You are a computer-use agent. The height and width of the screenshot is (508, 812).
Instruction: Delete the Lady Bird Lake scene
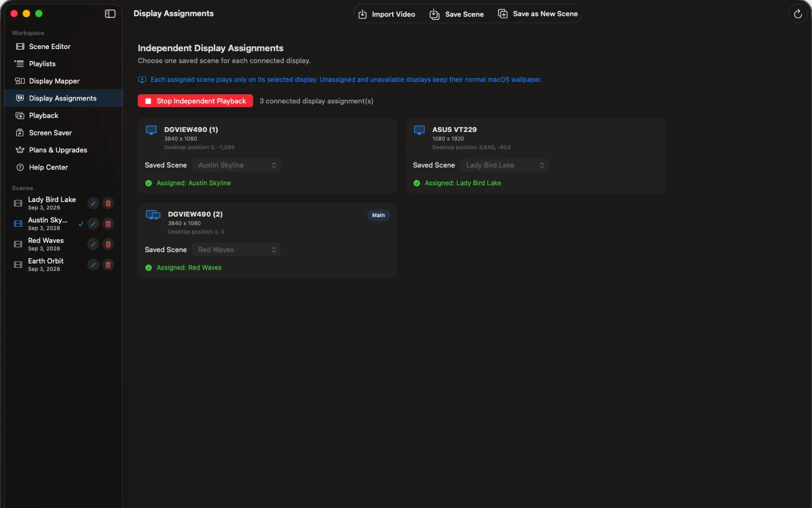[x=108, y=203]
